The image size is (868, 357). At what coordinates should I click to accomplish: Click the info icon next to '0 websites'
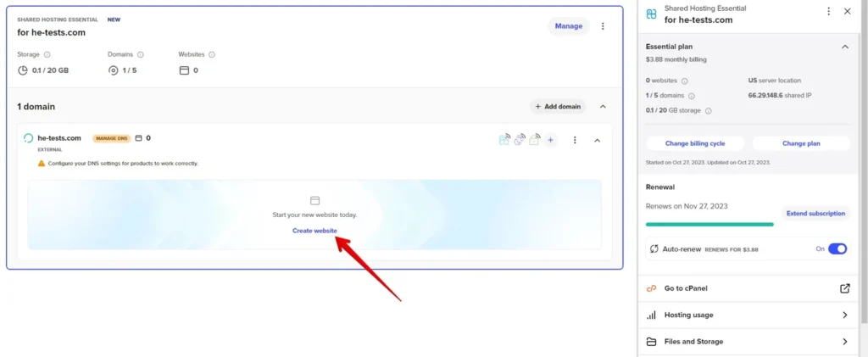point(684,81)
